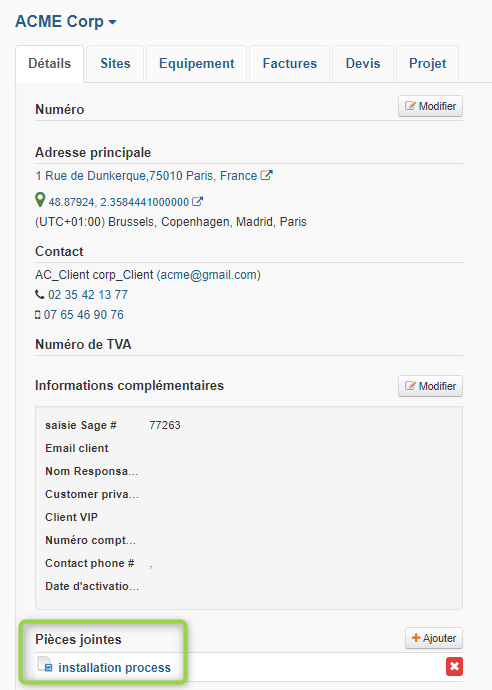Open the ACME Corp dropdown caret

coord(112,22)
